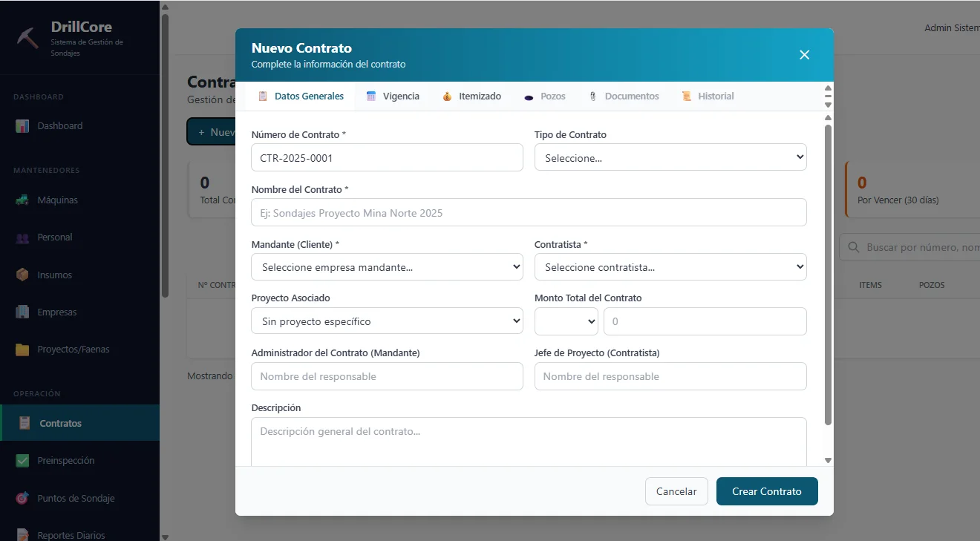The image size is (980, 541).
Task: Click the Dashboard chart icon in sidebar
Action: click(22, 126)
